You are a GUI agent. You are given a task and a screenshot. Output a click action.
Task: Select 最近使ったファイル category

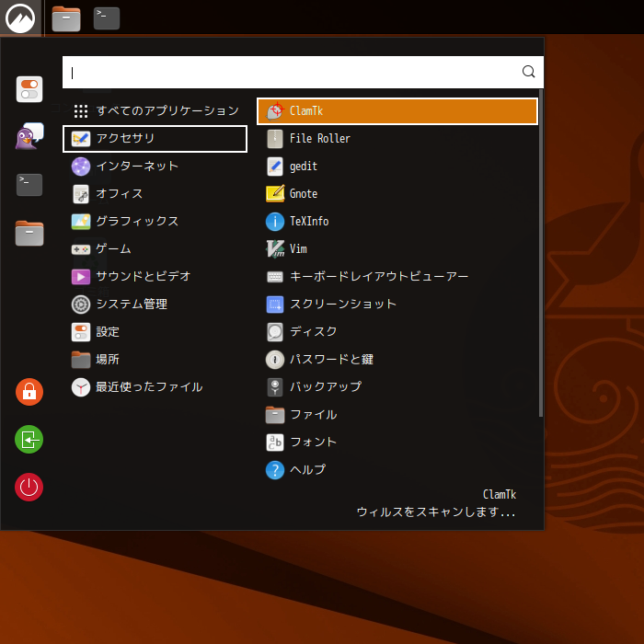tap(155, 387)
